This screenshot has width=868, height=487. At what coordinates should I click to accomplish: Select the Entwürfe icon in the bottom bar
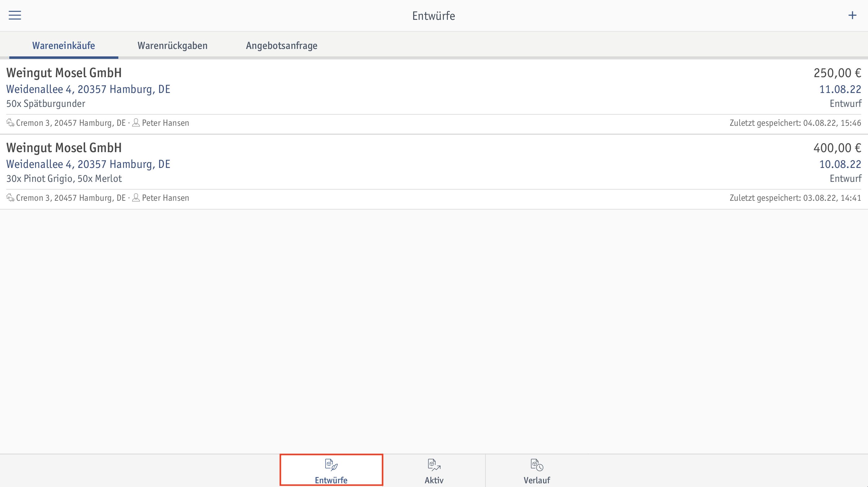tap(331, 465)
